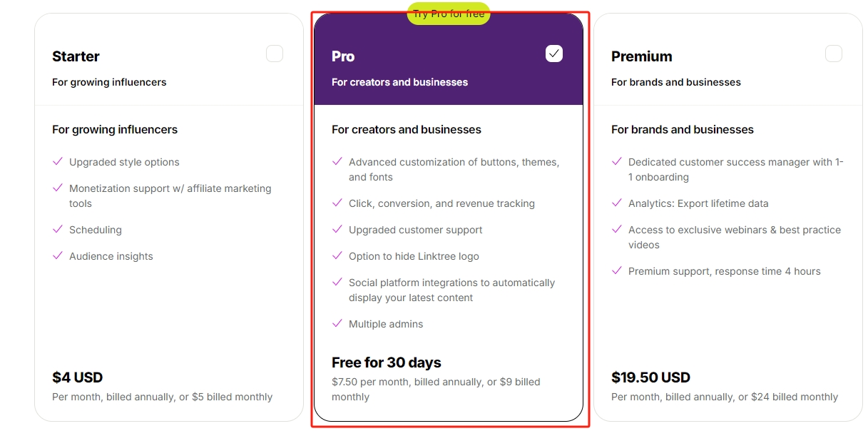Click checkmark beside 'Analytics: Export lifetime data'
Screen dimensions: 868x431
click(x=617, y=203)
